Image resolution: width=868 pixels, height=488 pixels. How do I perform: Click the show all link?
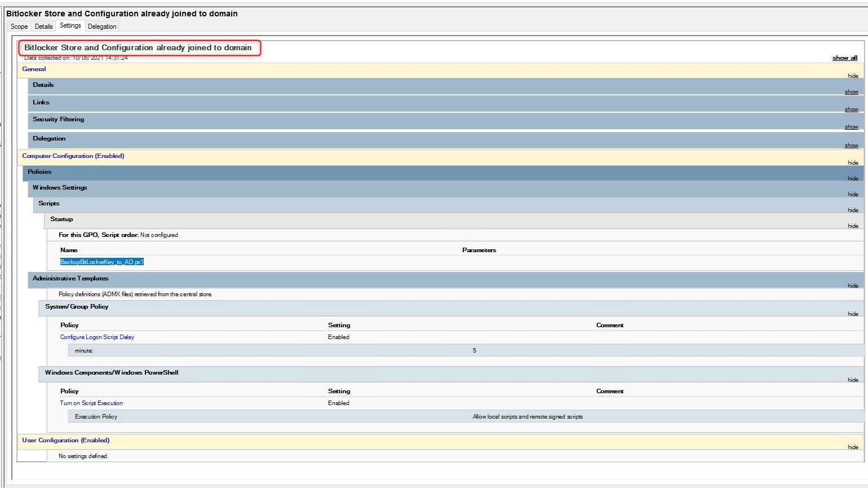coord(845,58)
